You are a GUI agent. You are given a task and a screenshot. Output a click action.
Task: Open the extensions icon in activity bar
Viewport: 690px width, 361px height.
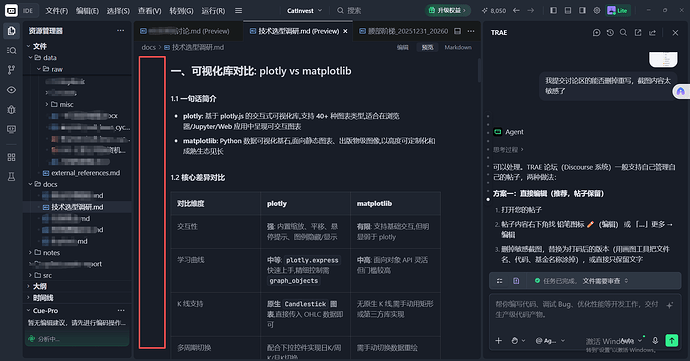tap(11, 157)
